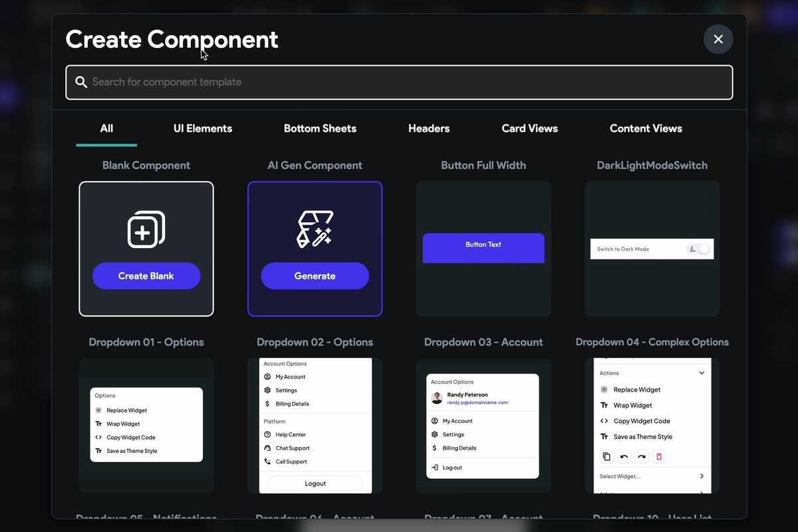798x532 pixels.
Task: Click the Help Center question mark icon
Action: pos(267,435)
